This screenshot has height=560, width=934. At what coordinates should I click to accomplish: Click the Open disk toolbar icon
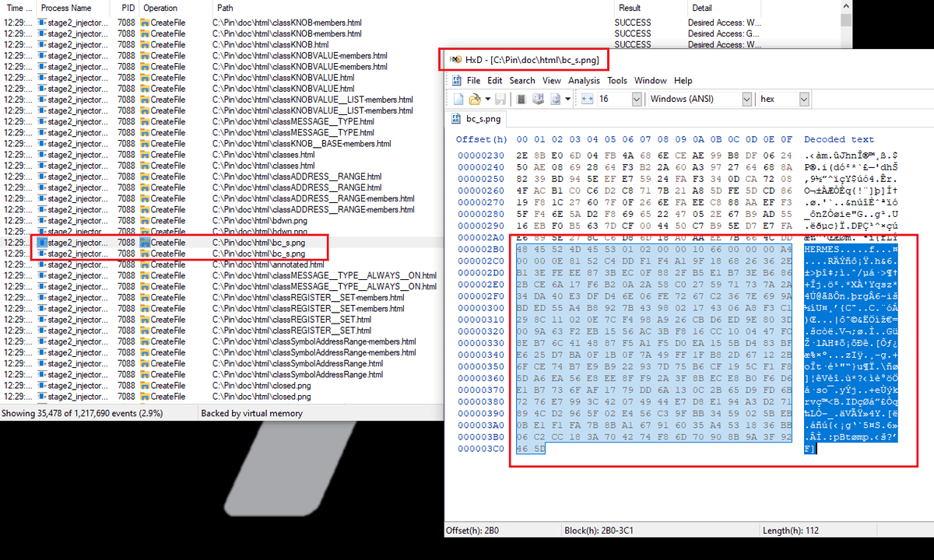tap(538, 99)
